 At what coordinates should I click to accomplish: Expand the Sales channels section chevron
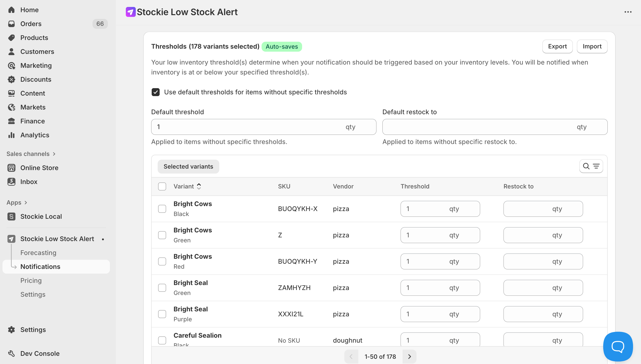point(54,154)
